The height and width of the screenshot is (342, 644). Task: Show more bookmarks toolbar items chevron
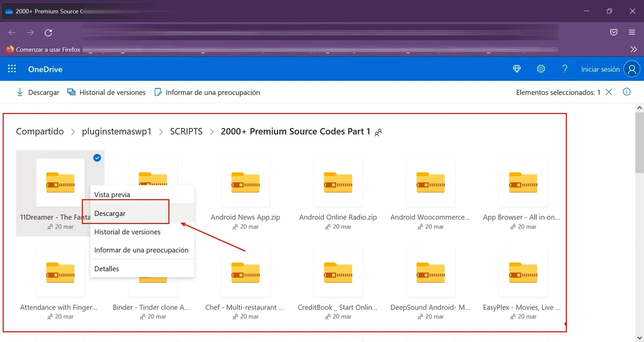coord(634,49)
